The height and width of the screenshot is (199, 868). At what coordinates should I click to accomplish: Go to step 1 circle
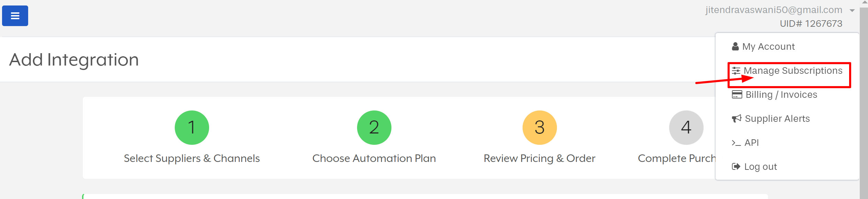[x=192, y=128]
